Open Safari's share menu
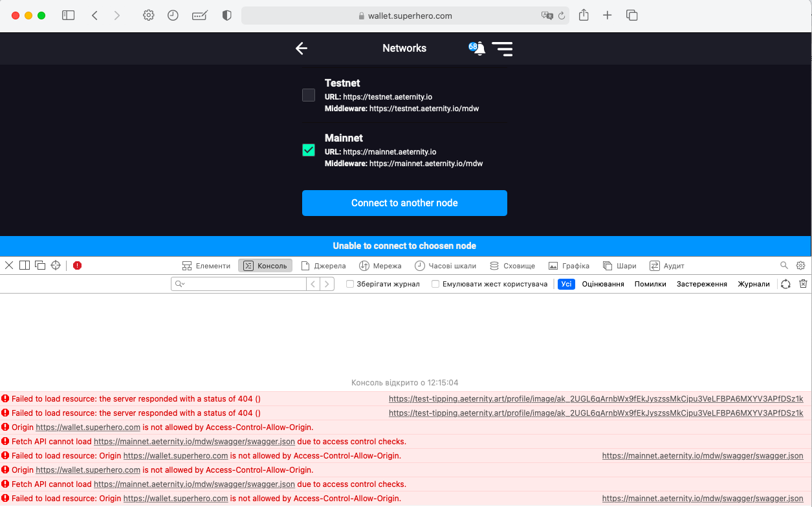This screenshot has height=507, width=812. pos(583,14)
